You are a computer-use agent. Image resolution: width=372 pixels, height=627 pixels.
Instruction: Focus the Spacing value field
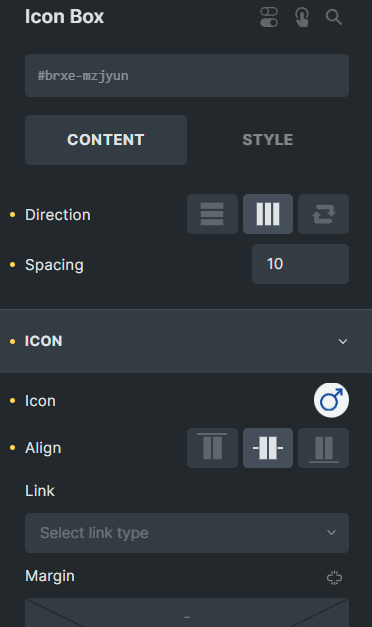[x=300, y=264]
